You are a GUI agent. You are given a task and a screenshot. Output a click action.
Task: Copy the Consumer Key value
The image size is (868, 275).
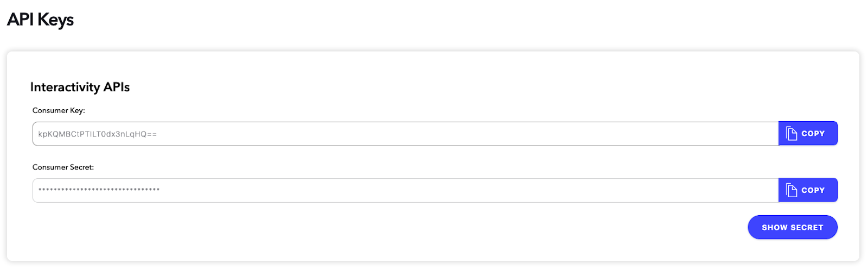tap(808, 134)
